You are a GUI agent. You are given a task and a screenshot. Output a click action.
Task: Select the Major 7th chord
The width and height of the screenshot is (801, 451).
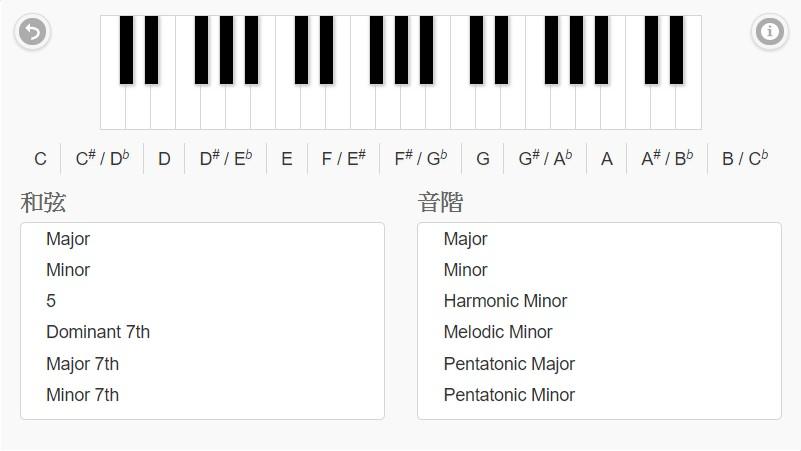click(82, 364)
